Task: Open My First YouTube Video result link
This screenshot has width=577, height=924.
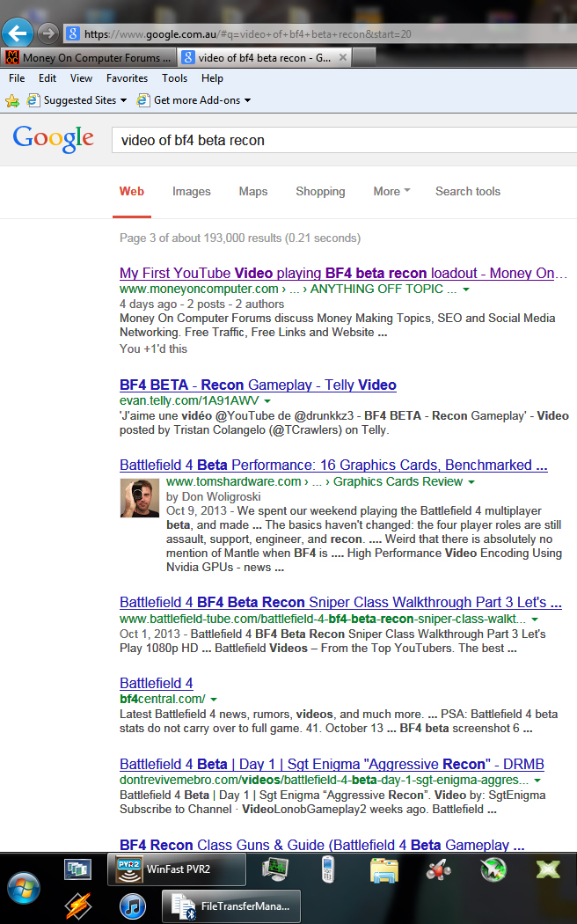Action: pyautogui.click(x=343, y=273)
